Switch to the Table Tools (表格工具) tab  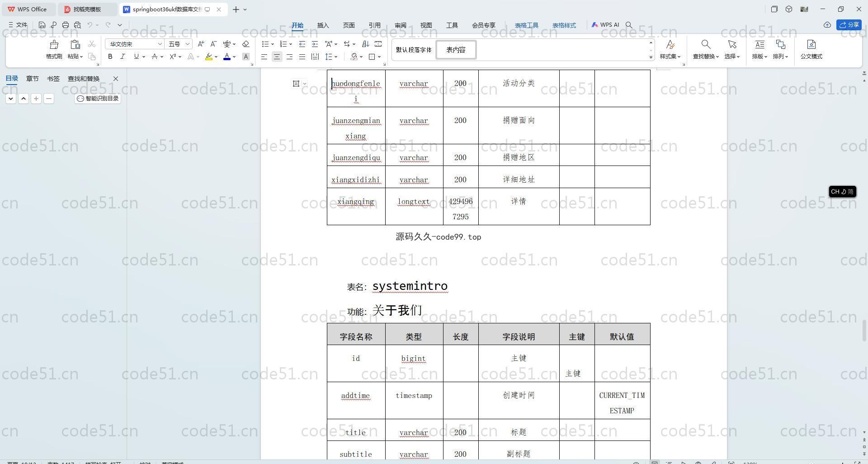click(x=527, y=25)
